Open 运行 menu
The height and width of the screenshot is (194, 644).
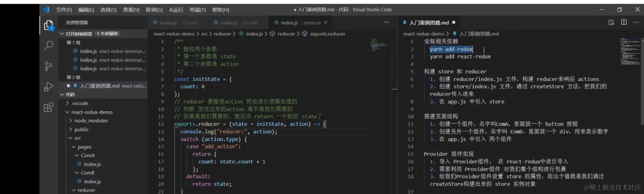pyautogui.click(x=176, y=10)
